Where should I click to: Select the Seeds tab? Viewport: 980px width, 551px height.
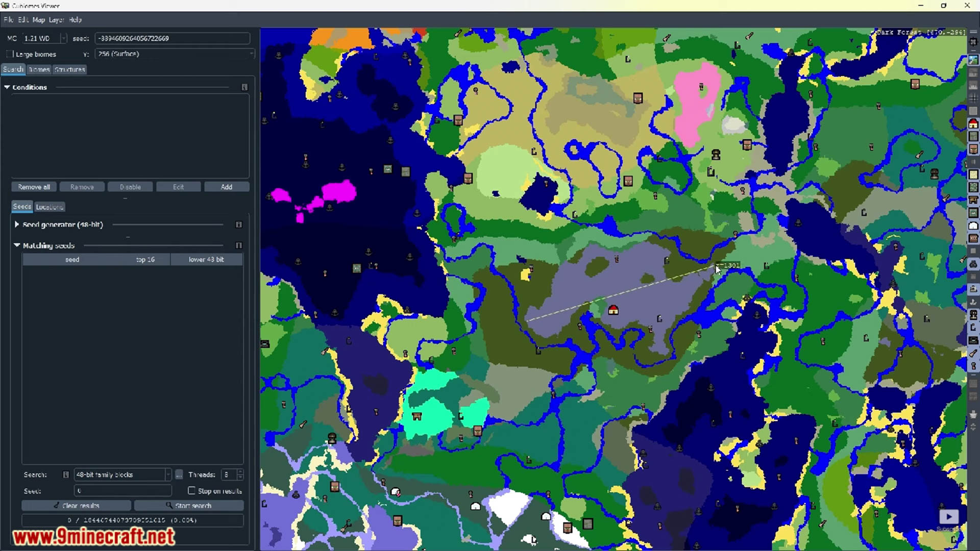click(x=22, y=206)
